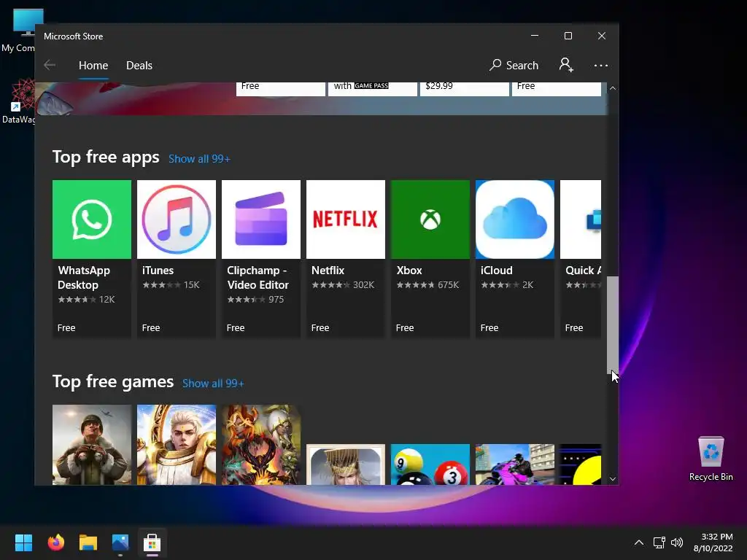Click the WhatsApp Desktop Free label
This screenshot has height=560, width=747.
(x=66, y=327)
